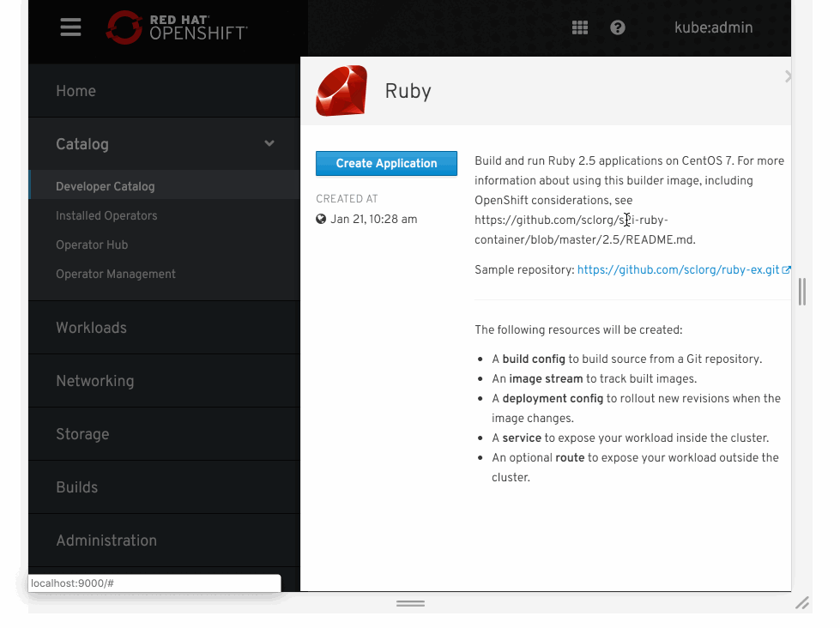Open the kube:admin user menu
The height and width of the screenshot is (628, 840).
point(714,27)
